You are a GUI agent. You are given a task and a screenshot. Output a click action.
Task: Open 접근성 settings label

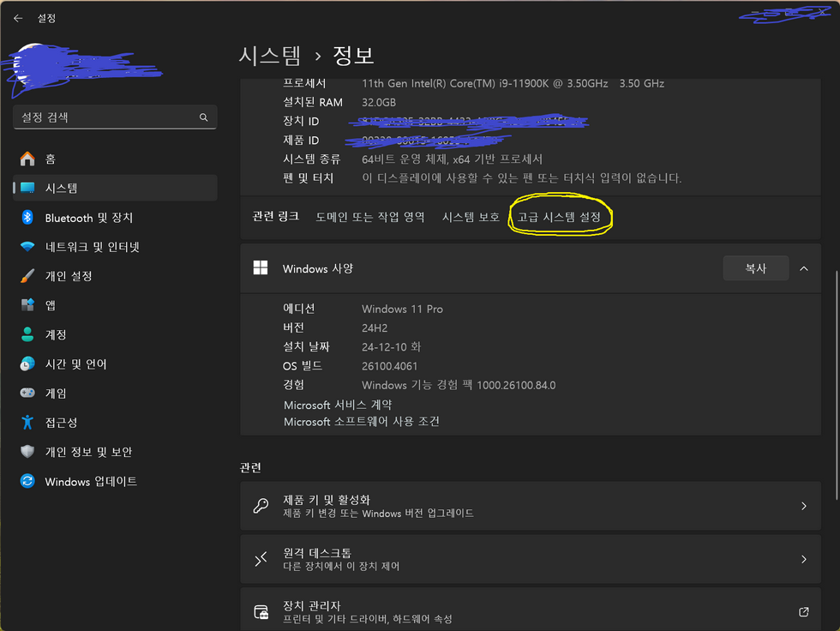61,423
